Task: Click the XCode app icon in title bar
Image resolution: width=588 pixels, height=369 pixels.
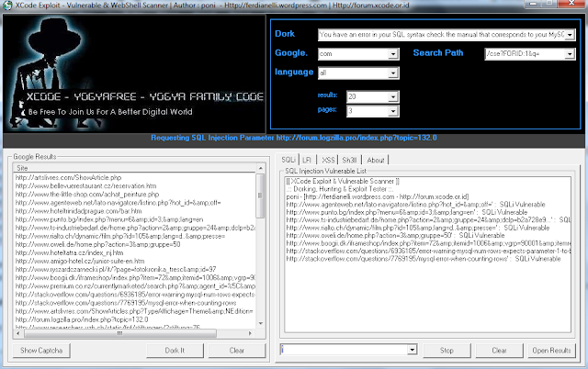Action: pyautogui.click(x=7, y=6)
